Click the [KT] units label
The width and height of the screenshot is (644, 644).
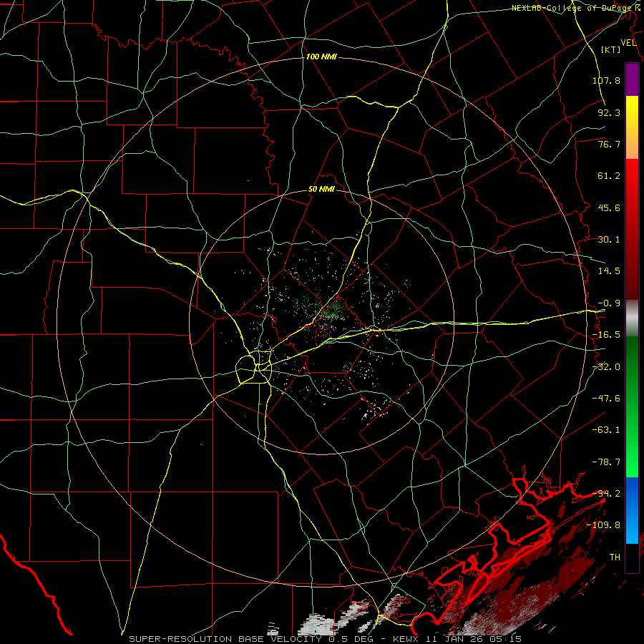click(611, 49)
